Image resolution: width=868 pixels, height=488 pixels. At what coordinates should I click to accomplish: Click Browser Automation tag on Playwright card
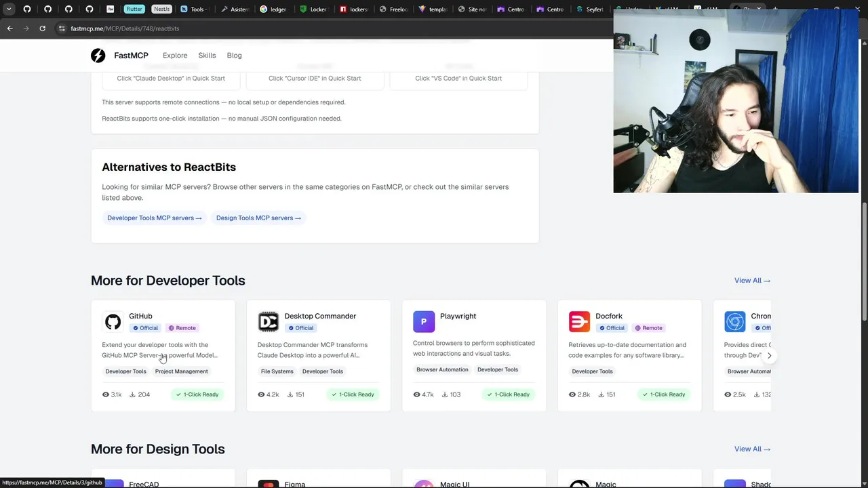coord(442,370)
